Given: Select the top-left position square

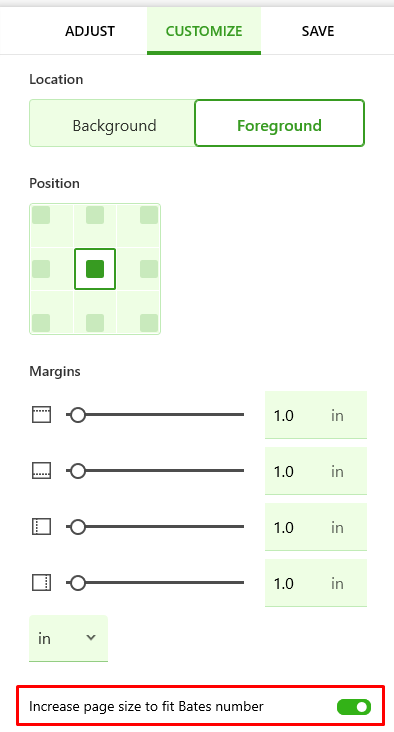Looking at the screenshot, I should 41,215.
